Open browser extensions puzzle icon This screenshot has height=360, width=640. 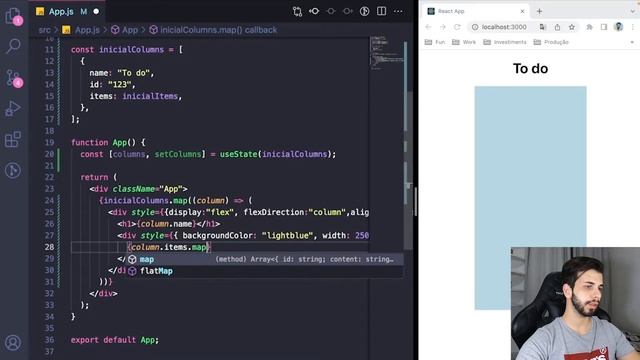[x=589, y=27]
